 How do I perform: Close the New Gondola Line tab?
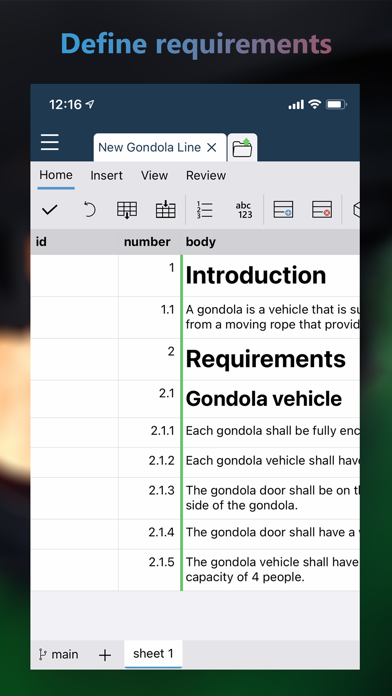[212, 147]
